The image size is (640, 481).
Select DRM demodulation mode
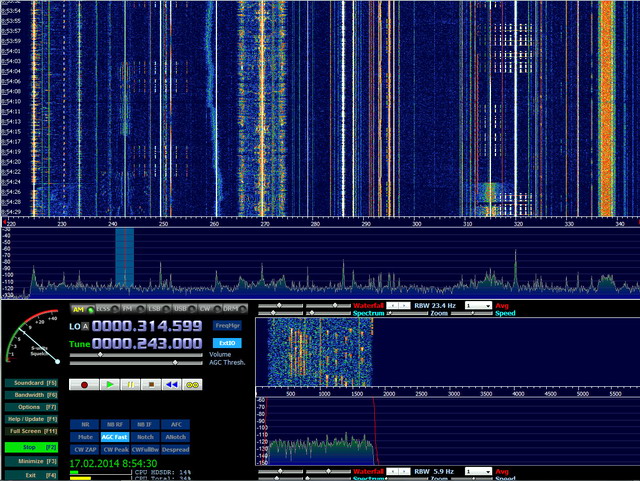(x=235, y=309)
